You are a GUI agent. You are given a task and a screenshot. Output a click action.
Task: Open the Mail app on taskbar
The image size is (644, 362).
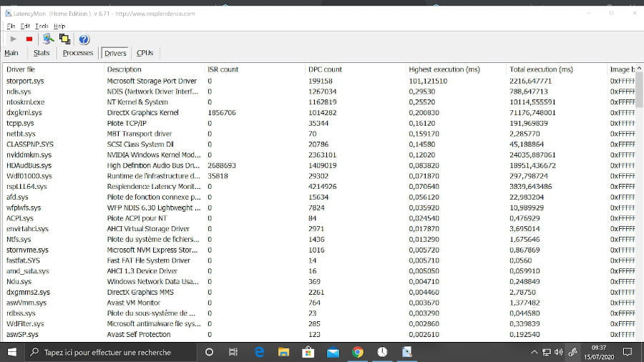click(333, 352)
